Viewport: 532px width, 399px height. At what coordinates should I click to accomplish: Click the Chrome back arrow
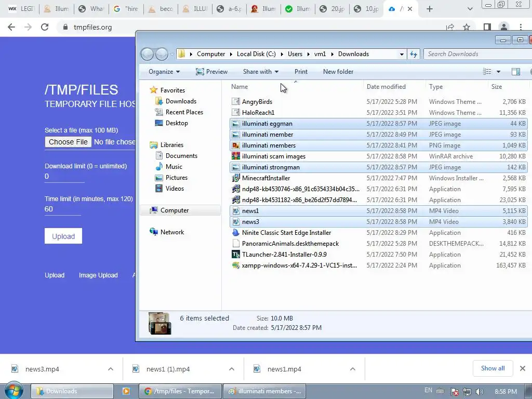pyautogui.click(x=11, y=27)
